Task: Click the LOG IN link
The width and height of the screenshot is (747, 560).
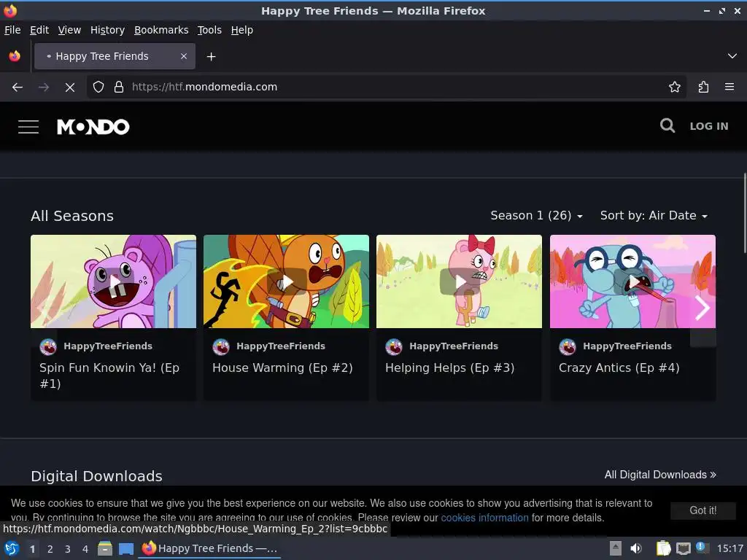Action: [x=709, y=126]
